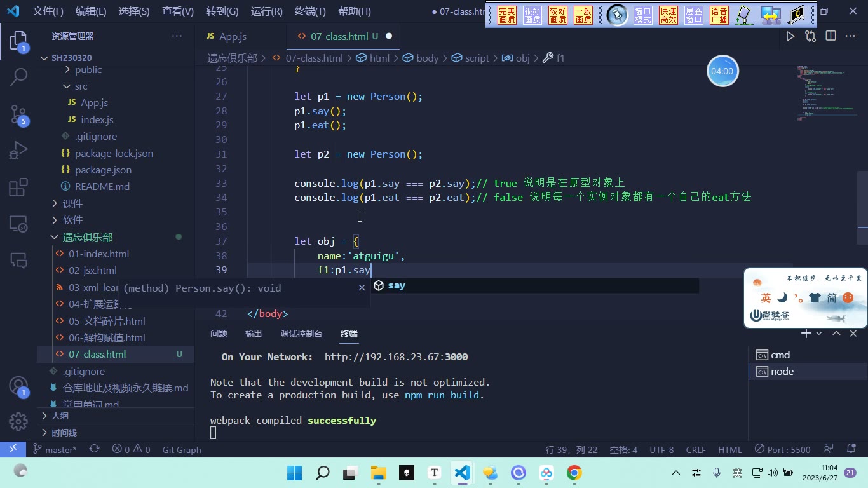The width and height of the screenshot is (868, 488).
Task: Click the split editor icon
Action: pos(831,36)
